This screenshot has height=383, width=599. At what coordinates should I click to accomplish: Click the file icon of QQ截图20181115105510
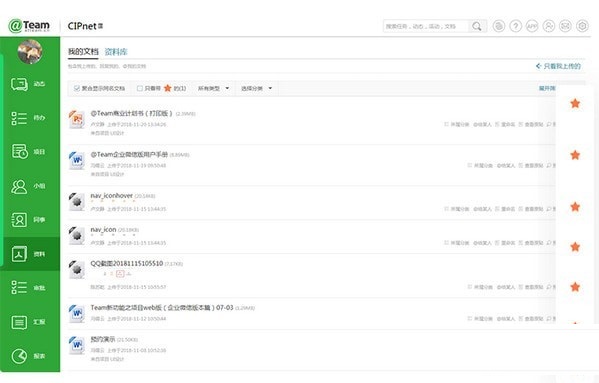76,269
